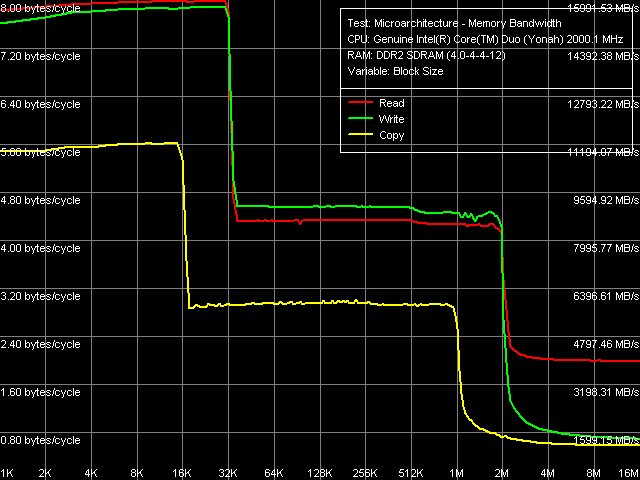The width and height of the screenshot is (640, 480).
Task: Select the Copy legend label
Action: click(x=392, y=135)
